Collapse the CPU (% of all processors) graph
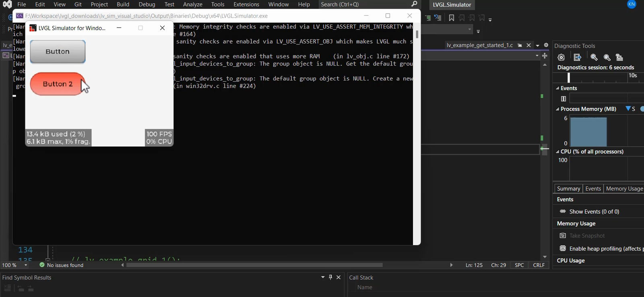Screen dimensions: 644x297 557,152
